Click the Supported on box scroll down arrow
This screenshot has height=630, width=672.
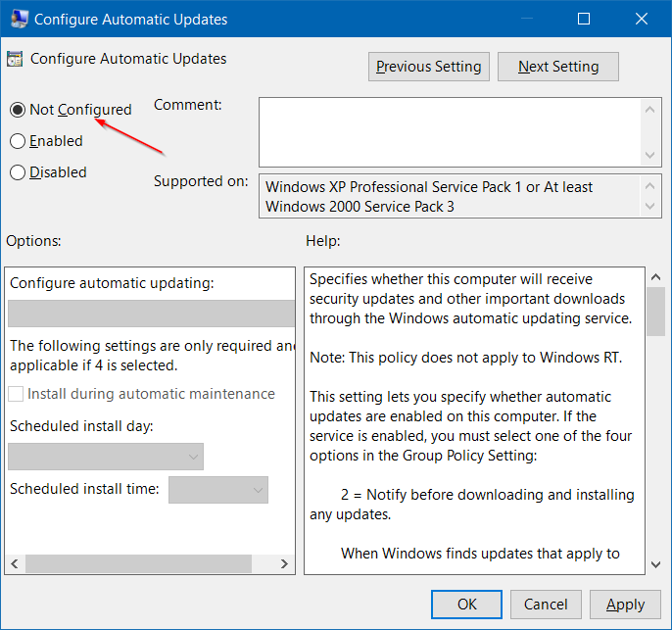(649, 206)
